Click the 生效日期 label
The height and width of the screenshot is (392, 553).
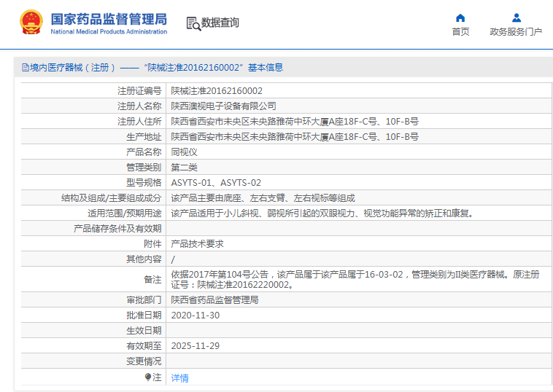(144, 330)
